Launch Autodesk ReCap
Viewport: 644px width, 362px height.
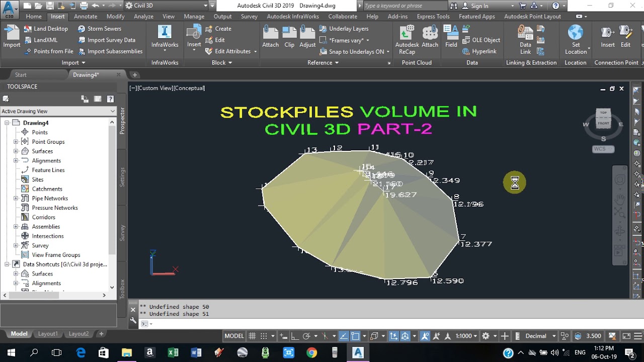click(407, 39)
